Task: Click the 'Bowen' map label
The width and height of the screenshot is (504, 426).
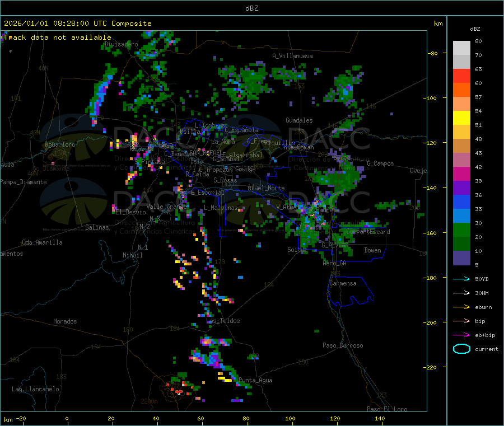Action: coord(372,250)
